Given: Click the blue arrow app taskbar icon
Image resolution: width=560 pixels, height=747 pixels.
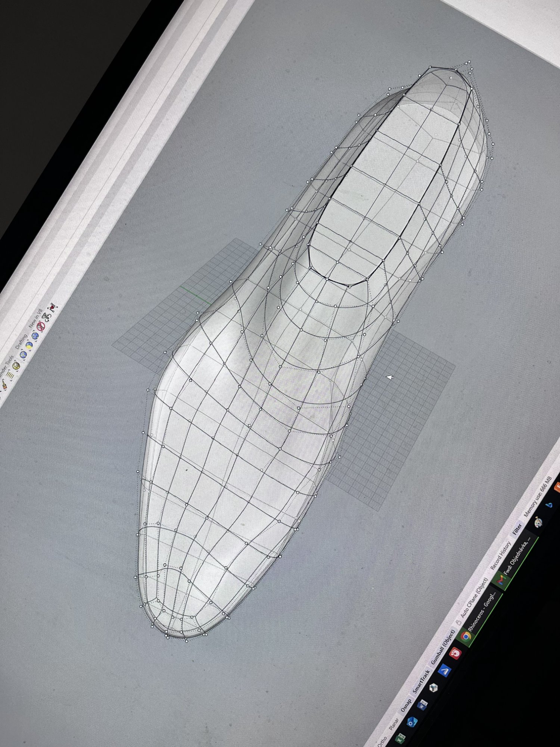Looking at the screenshot, I should click(x=444, y=670).
